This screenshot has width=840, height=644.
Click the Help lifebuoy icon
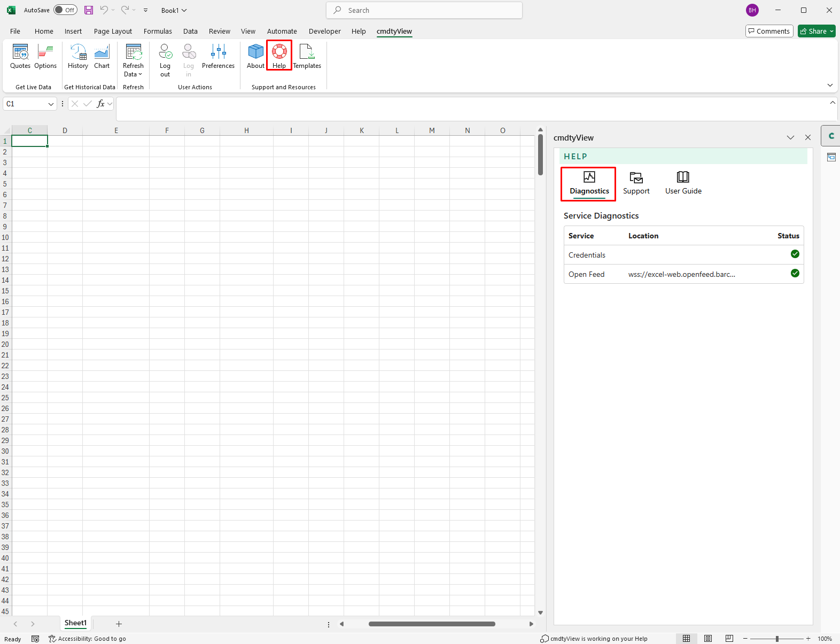pos(279,52)
